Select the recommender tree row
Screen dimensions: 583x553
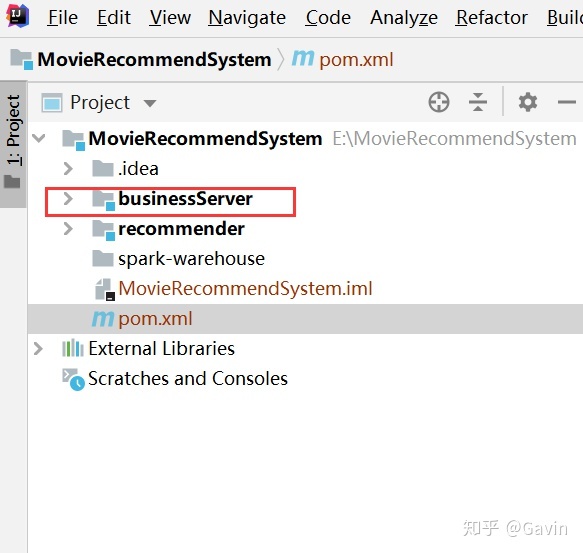point(305,229)
